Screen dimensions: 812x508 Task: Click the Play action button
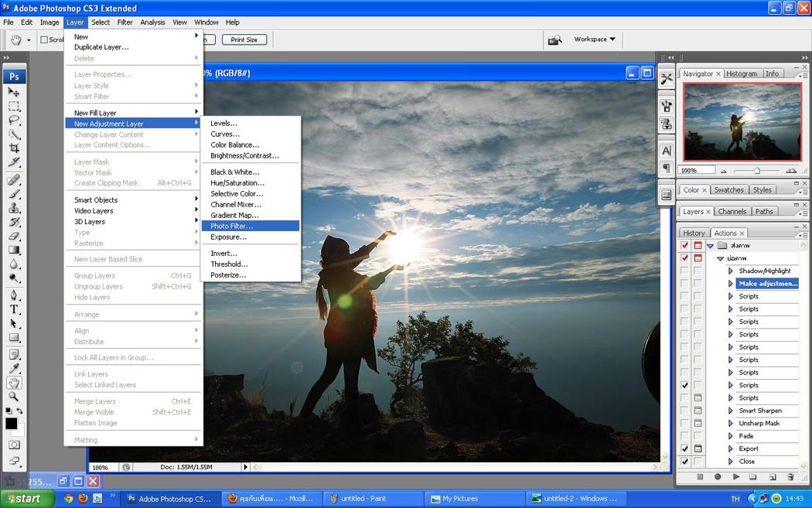[x=735, y=477]
